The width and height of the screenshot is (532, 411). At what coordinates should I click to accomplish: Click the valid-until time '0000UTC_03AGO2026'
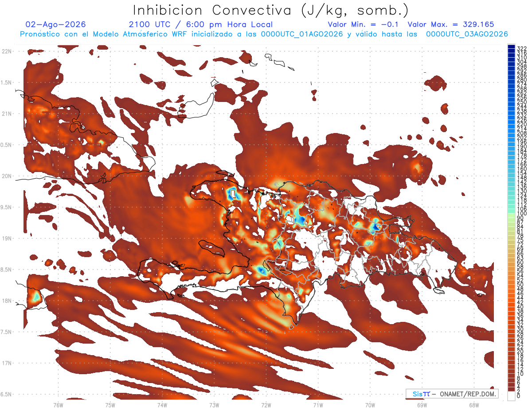pos(467,34)
